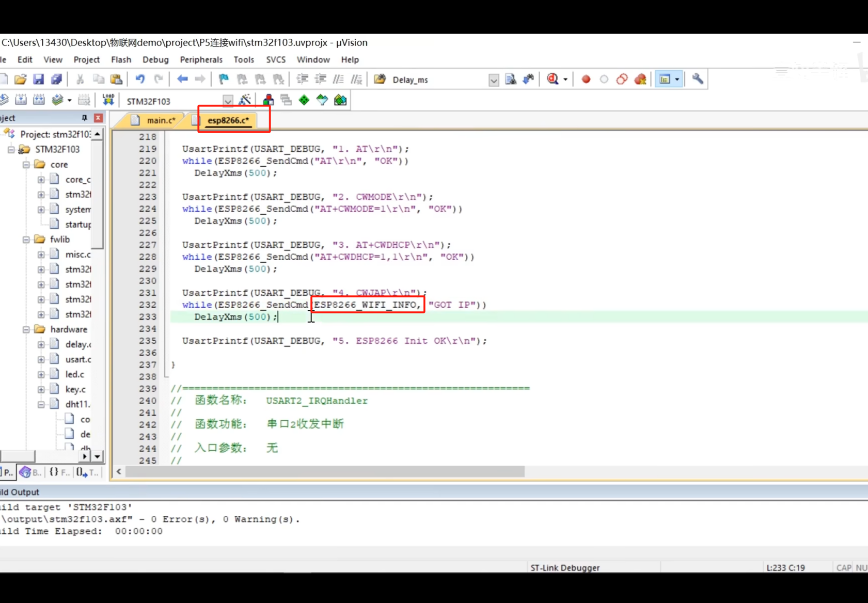
Task: Open the Debug menu
Action: (155, 60)
